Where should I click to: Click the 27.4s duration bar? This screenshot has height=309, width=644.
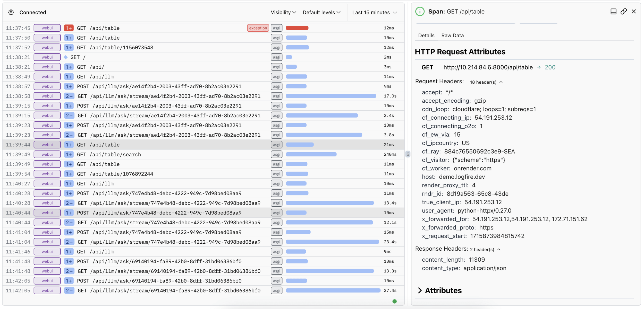(333, 290)
